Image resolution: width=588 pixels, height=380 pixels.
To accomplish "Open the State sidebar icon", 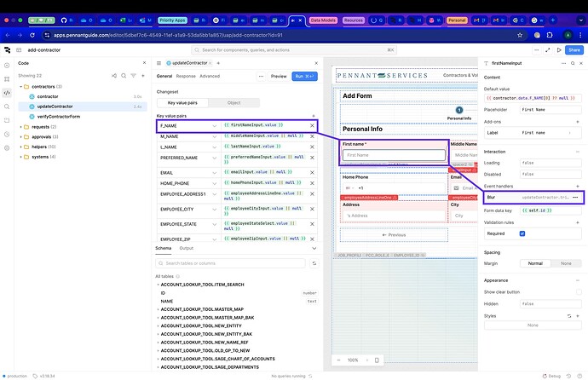I will [7, 120].
